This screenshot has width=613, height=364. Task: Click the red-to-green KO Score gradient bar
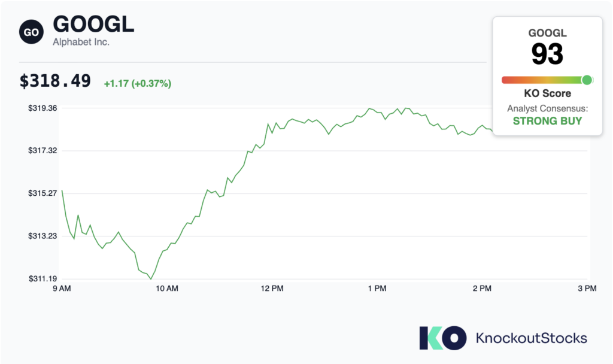[547, 80]
